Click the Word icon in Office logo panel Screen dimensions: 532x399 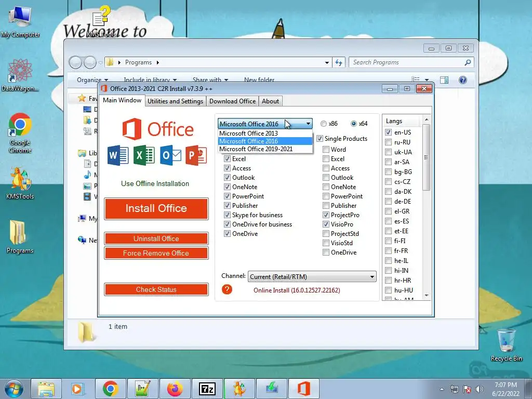pyautogui.click(x=118, y=155)
